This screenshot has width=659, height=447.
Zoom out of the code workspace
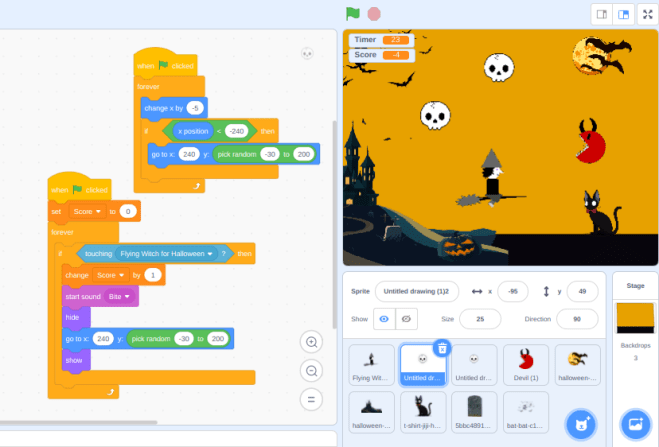click(x=312, y=371)
